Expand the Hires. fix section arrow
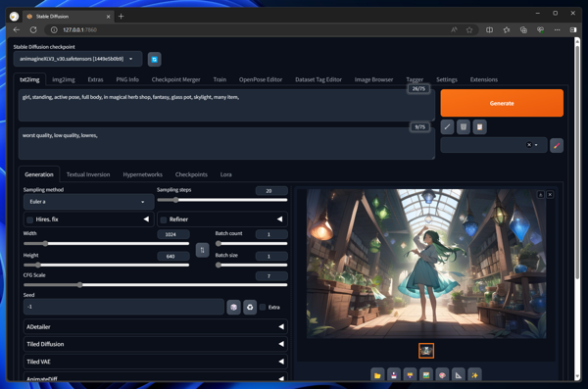588x389 pixels. point(146,219)
